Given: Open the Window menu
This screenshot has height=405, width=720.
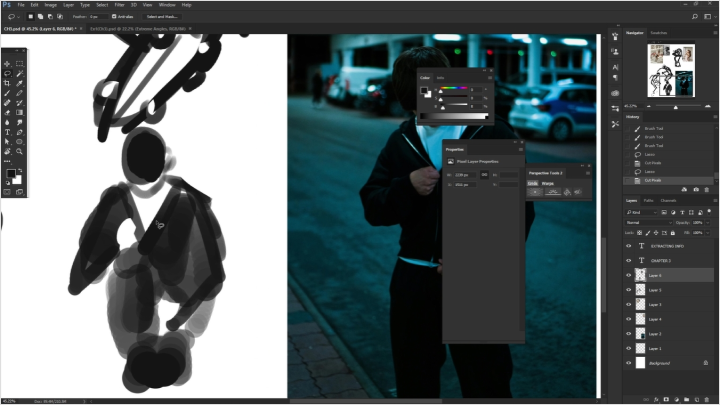Looking at the screenshot, I should tap(167, 5).
